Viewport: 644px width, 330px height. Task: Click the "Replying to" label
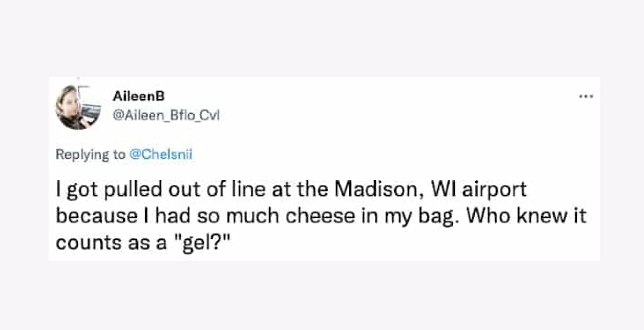point(90,154)
